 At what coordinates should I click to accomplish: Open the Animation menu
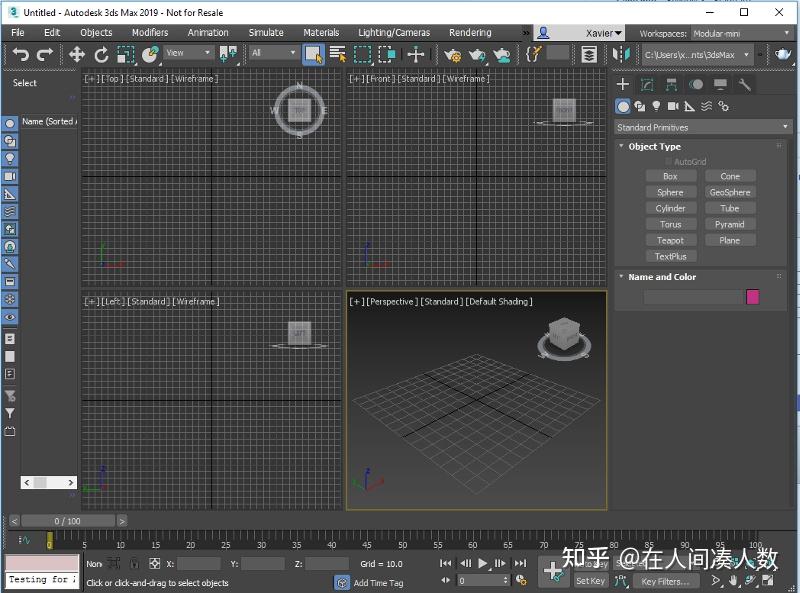coord(208,33)
